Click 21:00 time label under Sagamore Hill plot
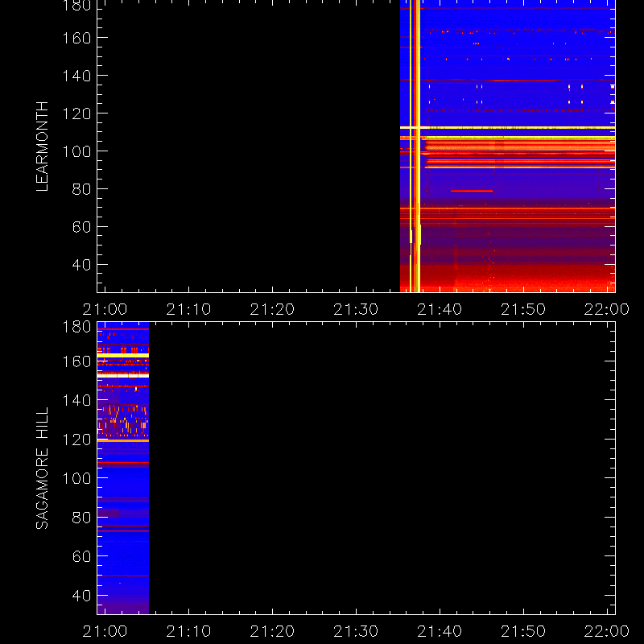Viewport: 644px width, 644px height. click(x=105, y=631)
